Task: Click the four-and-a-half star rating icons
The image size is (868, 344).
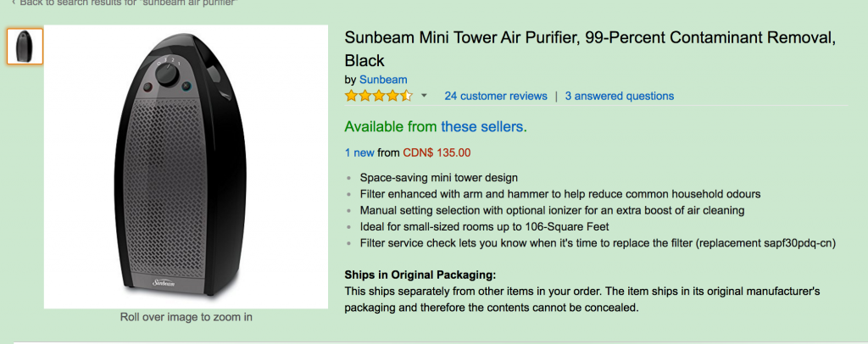Action: 379,96
